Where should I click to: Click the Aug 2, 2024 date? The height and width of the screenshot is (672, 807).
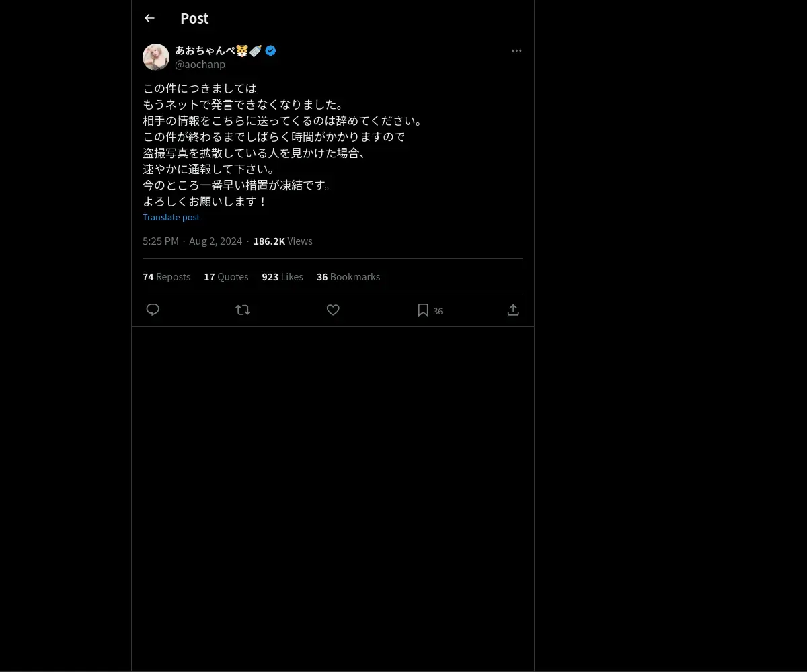(215, 241)
